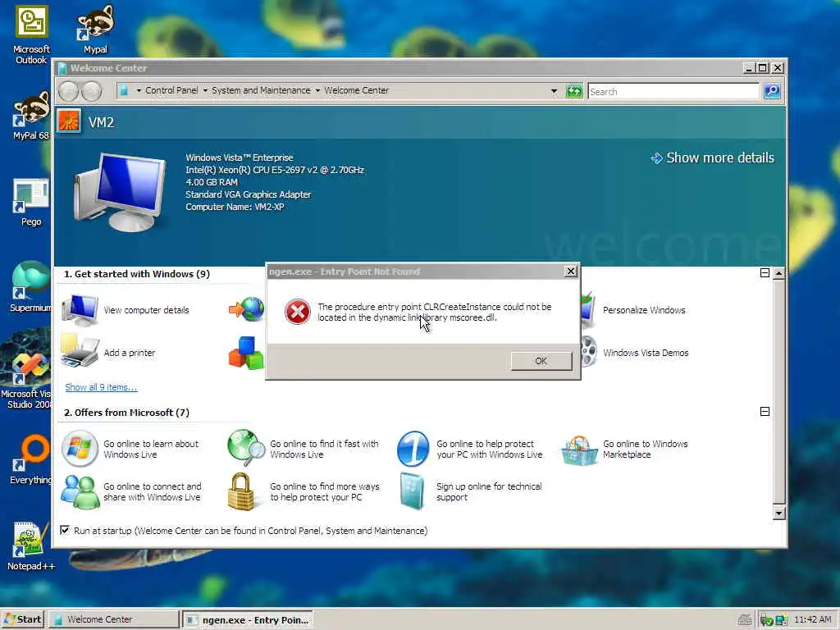Click Personalize Windows text
840x630 pixels.
[x=644, y=309]
